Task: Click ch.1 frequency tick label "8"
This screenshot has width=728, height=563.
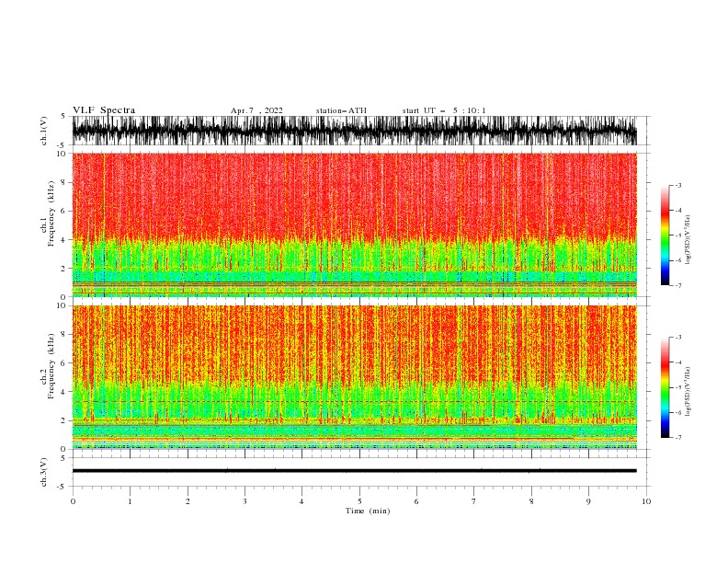Action: [64, 182]
